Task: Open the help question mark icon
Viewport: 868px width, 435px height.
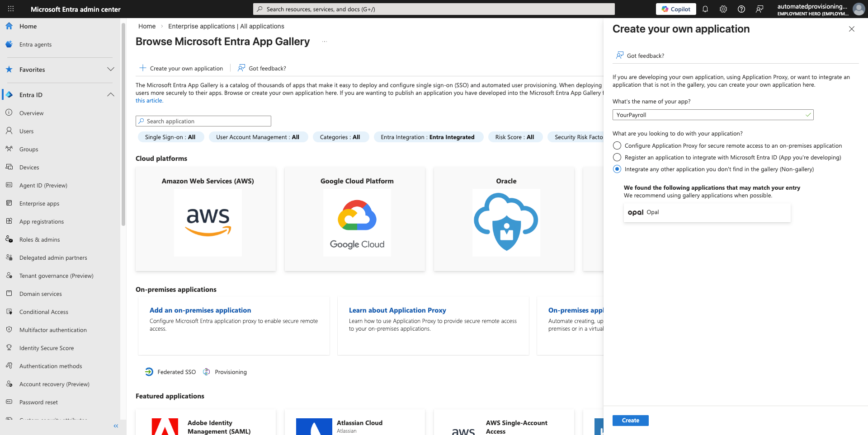Action: (741, 9)
